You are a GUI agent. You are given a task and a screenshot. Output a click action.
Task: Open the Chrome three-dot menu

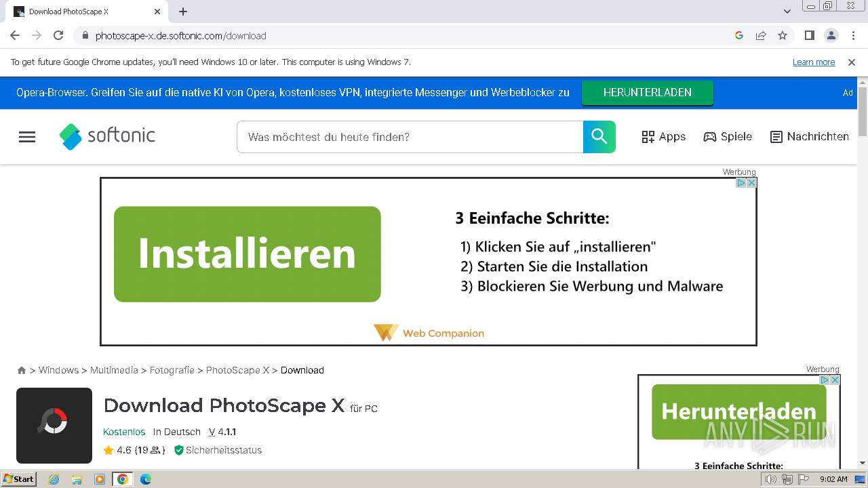(x=852, y=35)
